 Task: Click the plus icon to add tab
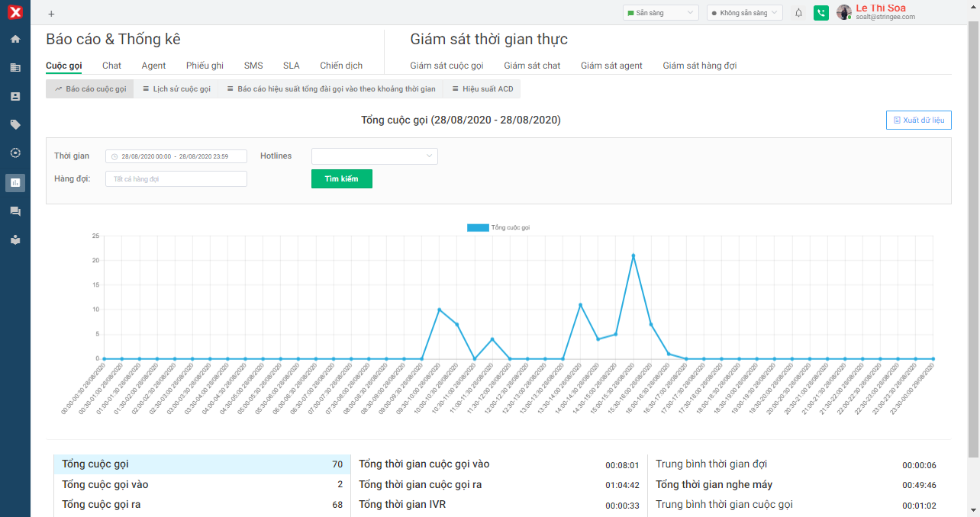pyautogui.click(x=51, y=14)
